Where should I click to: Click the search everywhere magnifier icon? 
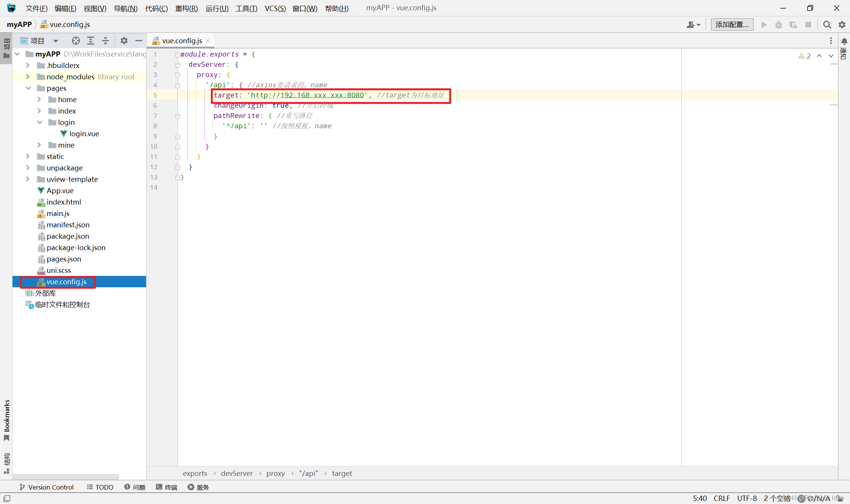click(827, 25)
